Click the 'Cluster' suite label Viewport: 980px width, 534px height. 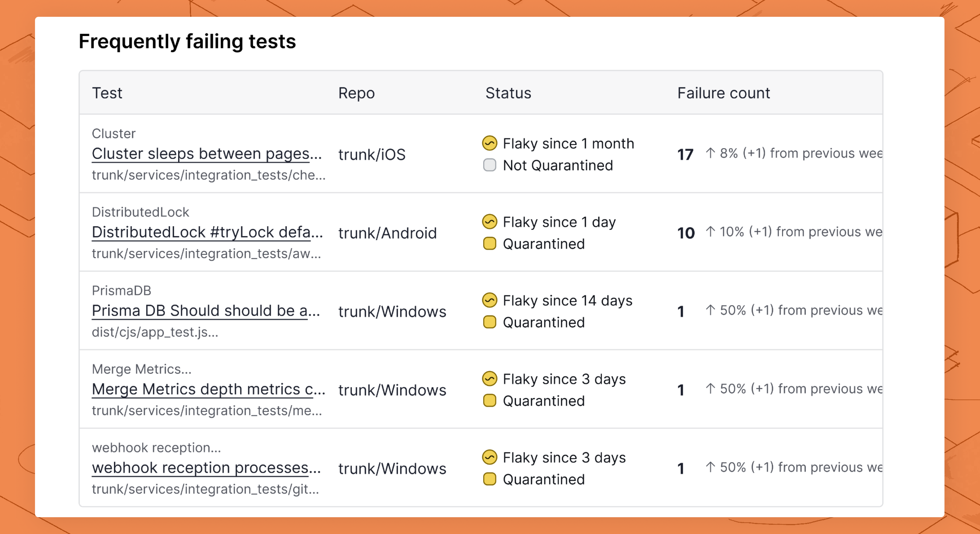click(113, 133)
